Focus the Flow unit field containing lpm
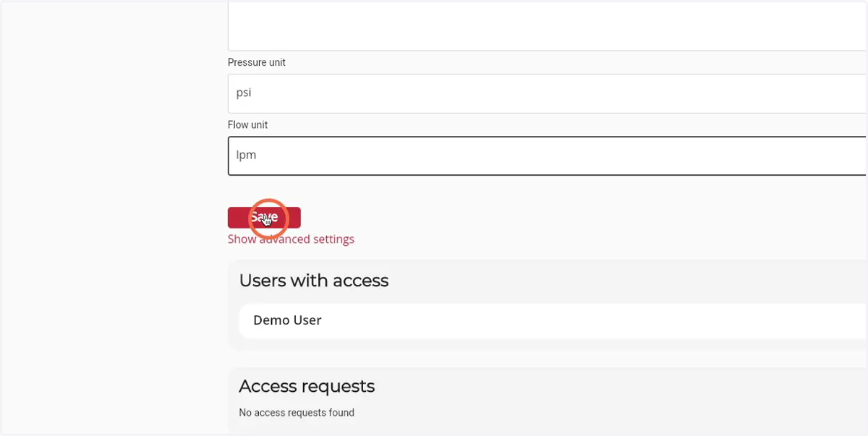The image size is (868, 436). coord(548,155)
